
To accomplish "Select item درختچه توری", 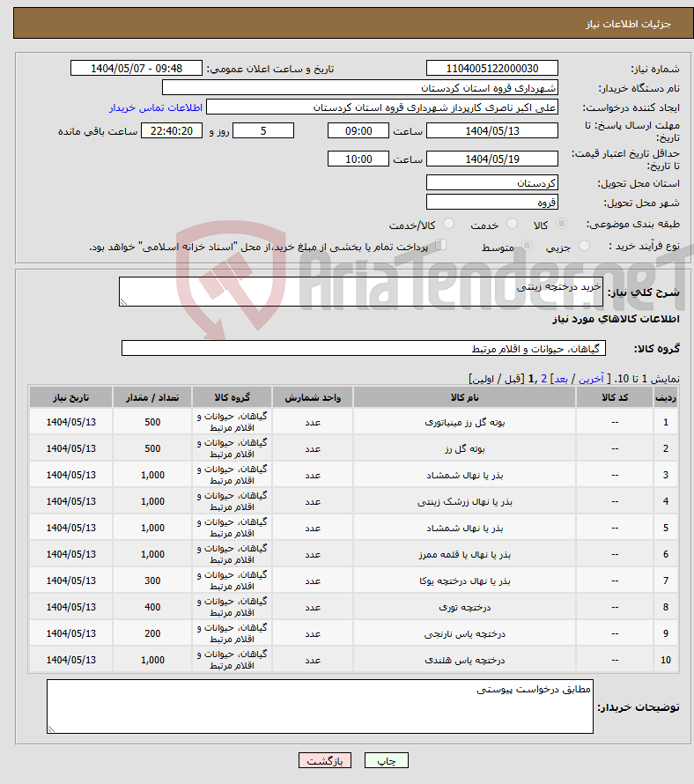I will 464,607.
